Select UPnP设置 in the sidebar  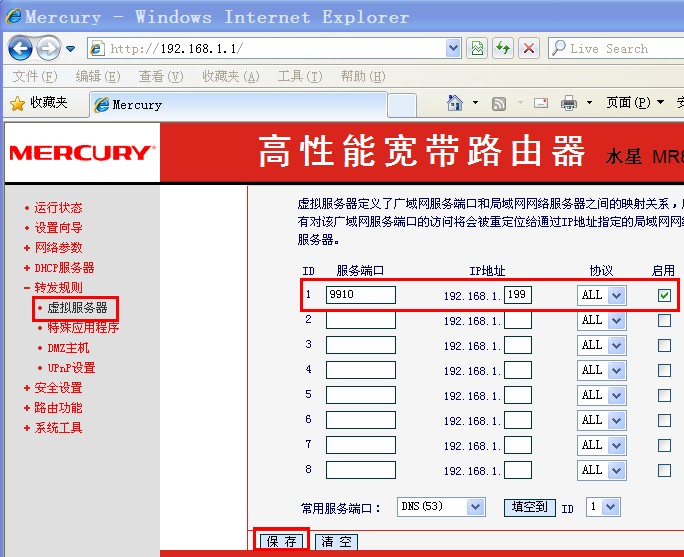click(71, 368)
